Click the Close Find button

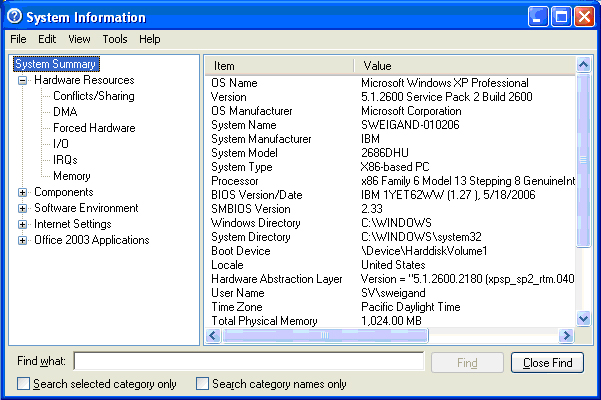[547, 362]
